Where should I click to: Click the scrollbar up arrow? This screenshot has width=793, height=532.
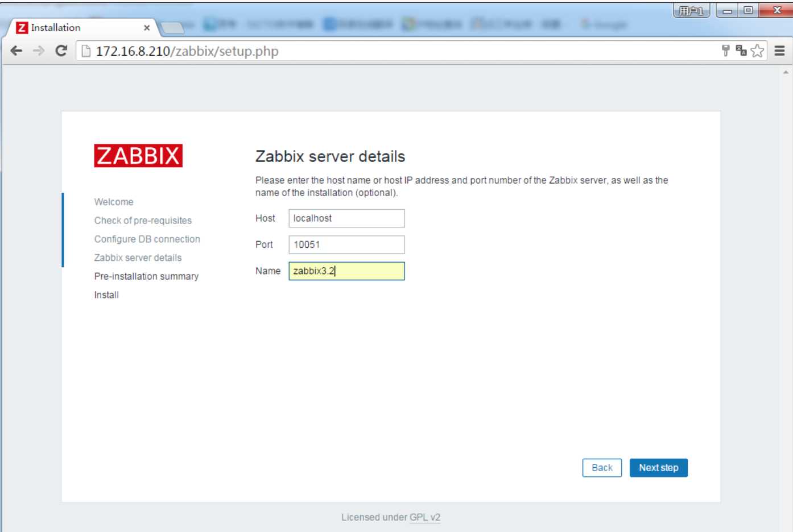coord(786,72)
